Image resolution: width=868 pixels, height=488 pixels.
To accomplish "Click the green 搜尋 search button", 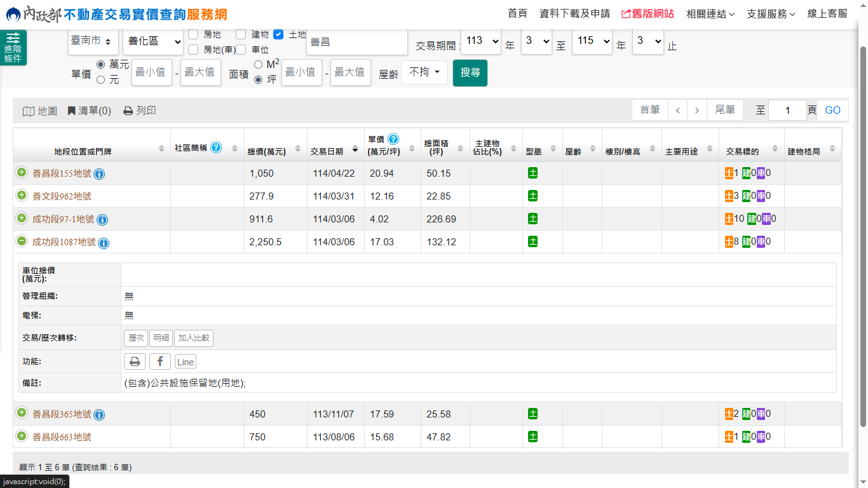I will pos(470,72).
